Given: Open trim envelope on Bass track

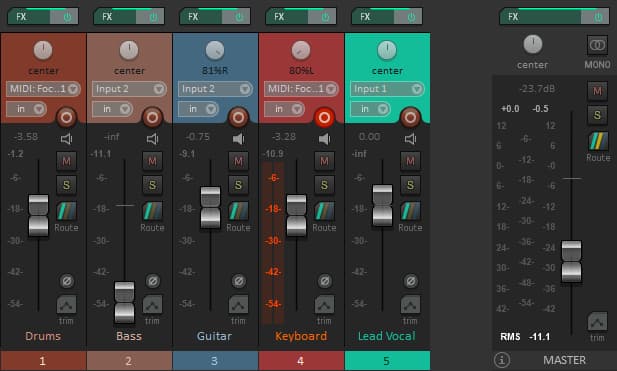Looking at the screenshot, I should coord(153,305).
